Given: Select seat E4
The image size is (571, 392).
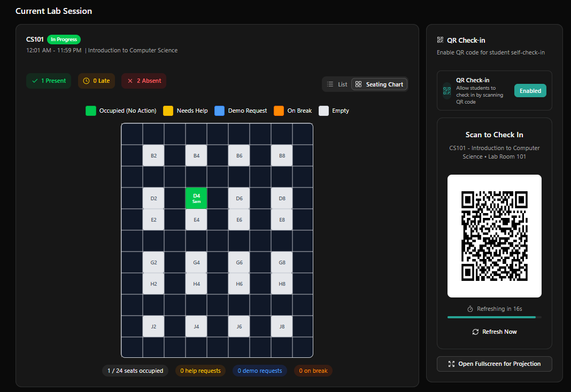Looking at the screenshot, I should click(196, 219).
